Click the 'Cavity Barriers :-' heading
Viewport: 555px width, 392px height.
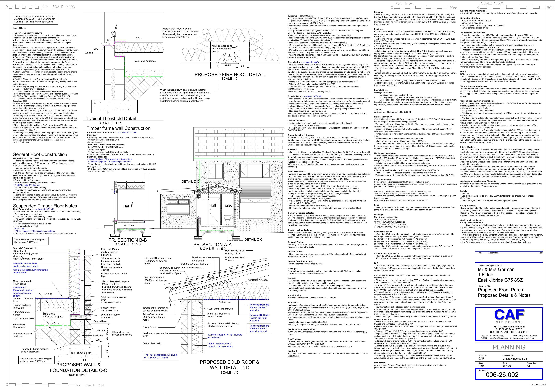pyautogui.click(x=468, y=206)
